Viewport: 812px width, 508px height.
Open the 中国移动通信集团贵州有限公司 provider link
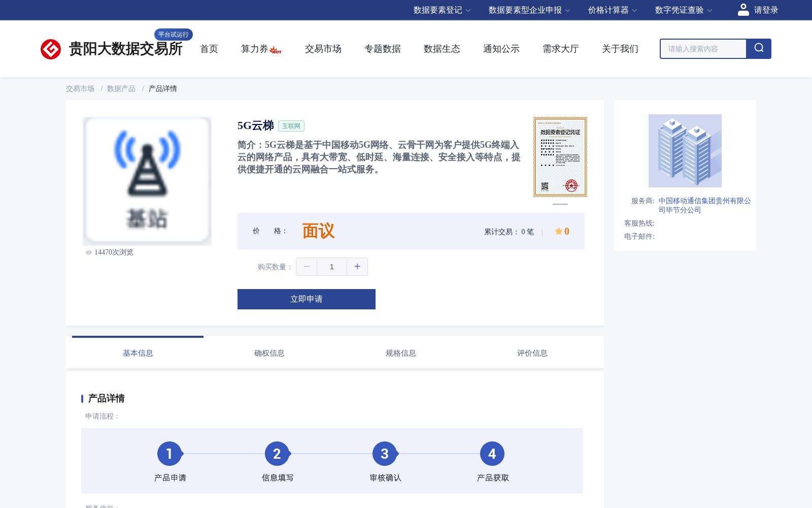pos(705,205)
